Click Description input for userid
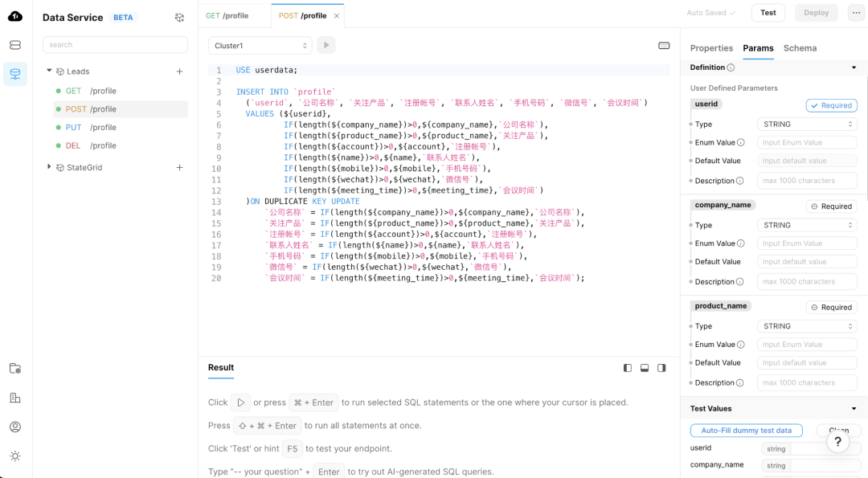Viewport: 868px width, 478px height. pyautogui.click(x=807, y=181)
